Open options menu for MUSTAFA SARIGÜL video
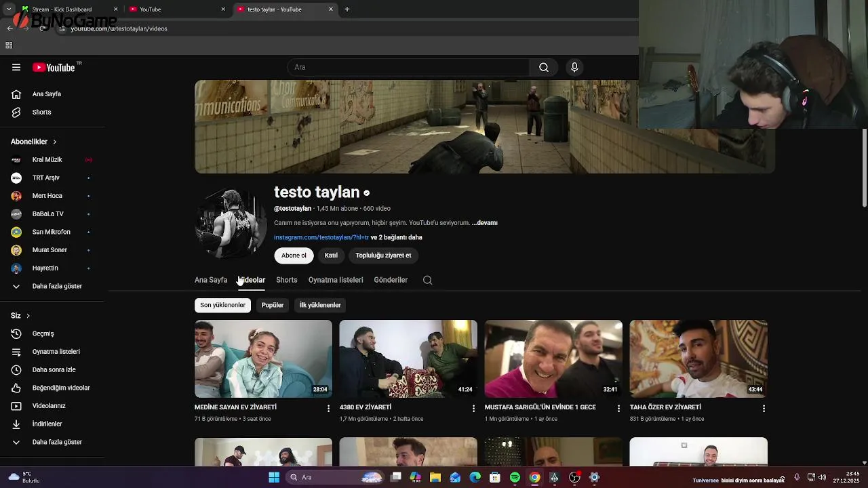The width and height of the screenshot is (868, 488). click(x=618, y=409)
